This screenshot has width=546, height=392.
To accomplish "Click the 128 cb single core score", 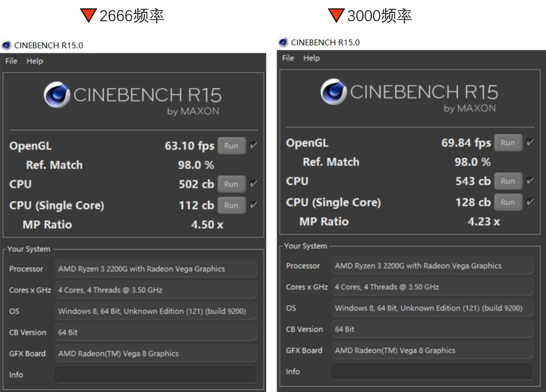I will 473,202.
